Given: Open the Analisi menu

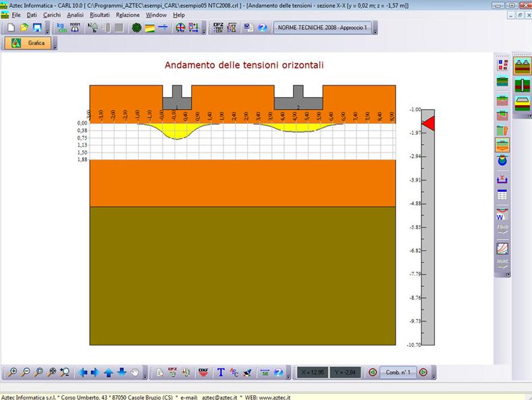Looking at the screenshot, I should pyautogui.click(x=75, y=14).
